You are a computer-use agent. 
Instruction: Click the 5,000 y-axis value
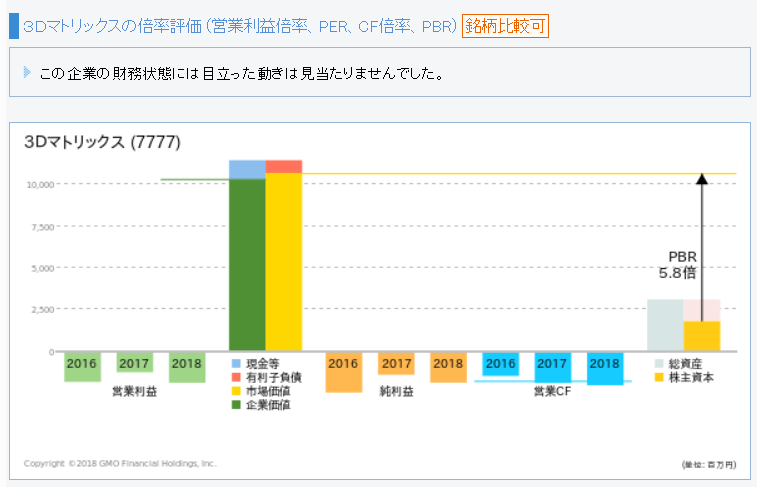click(x=43, y=269)
